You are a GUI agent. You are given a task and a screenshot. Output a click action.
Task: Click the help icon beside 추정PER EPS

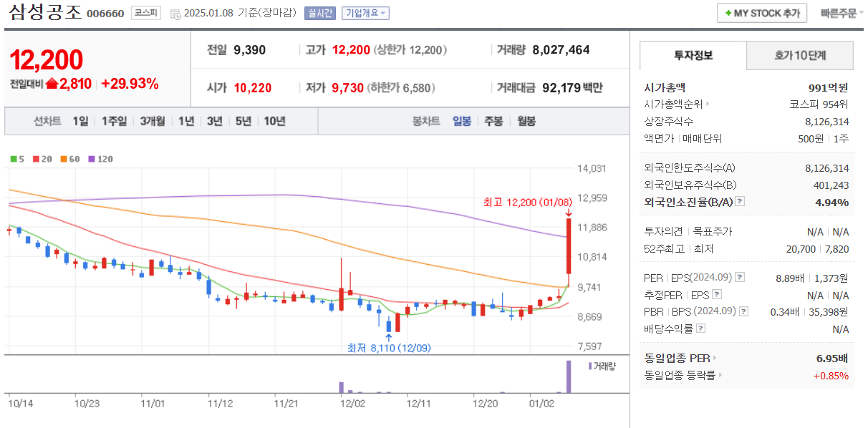tap(717, 294)
